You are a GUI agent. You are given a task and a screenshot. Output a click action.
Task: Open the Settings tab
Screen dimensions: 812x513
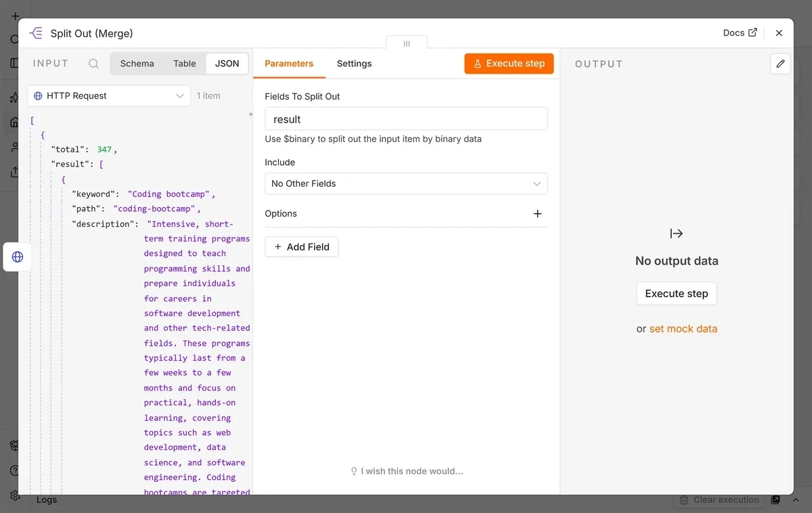tap(355, 64)
